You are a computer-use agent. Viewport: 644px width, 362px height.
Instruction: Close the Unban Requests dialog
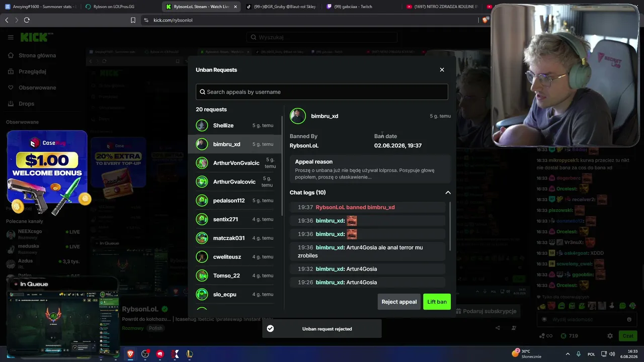(442, 70)
